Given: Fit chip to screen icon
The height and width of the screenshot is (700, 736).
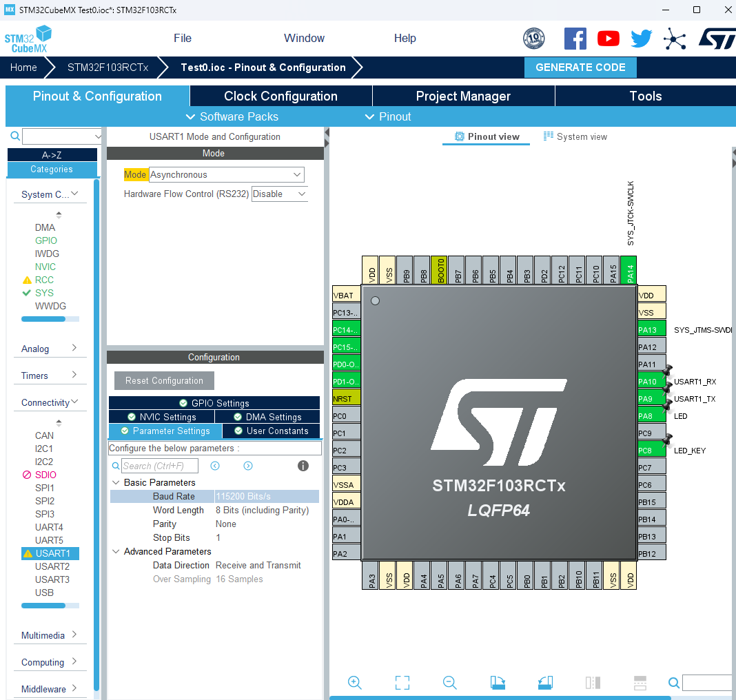Looking at the screenshot, I should pos(402,683).
